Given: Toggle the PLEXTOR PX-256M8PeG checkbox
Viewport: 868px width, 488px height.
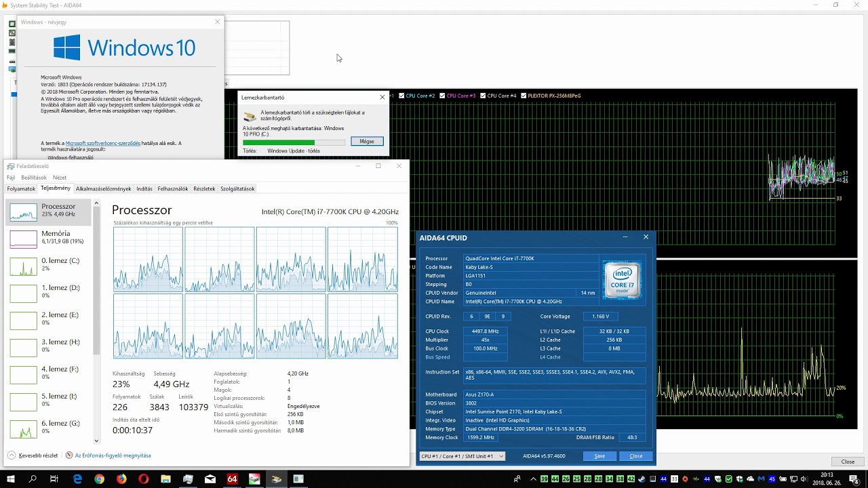Looking at the screenshot, I should pos(524,96).
